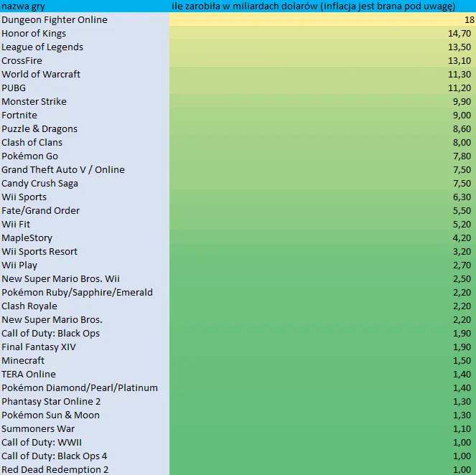
Task: Click the CrossFire cell
Action: [85, 60]
